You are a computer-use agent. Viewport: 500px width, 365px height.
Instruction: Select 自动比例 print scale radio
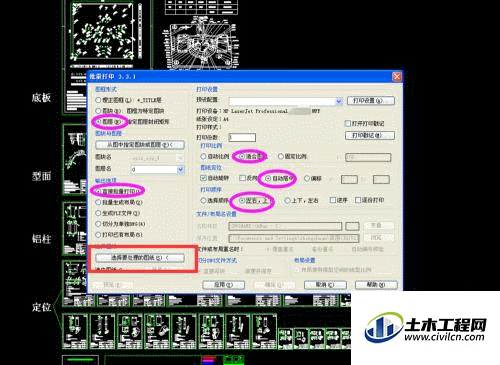pyautogui.click(x=203, y=156)
